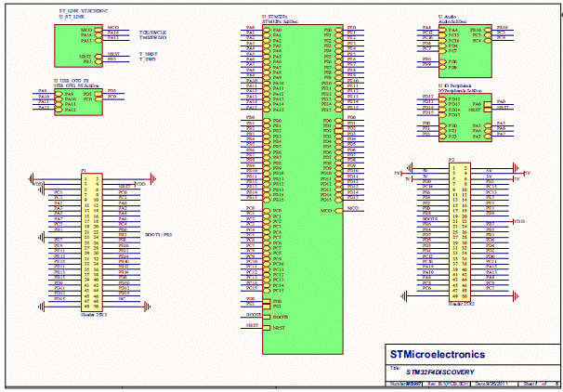Click the ground symbol at pin 49 of P2
Screen dimensions: 563x392
(x=404, y=296)
